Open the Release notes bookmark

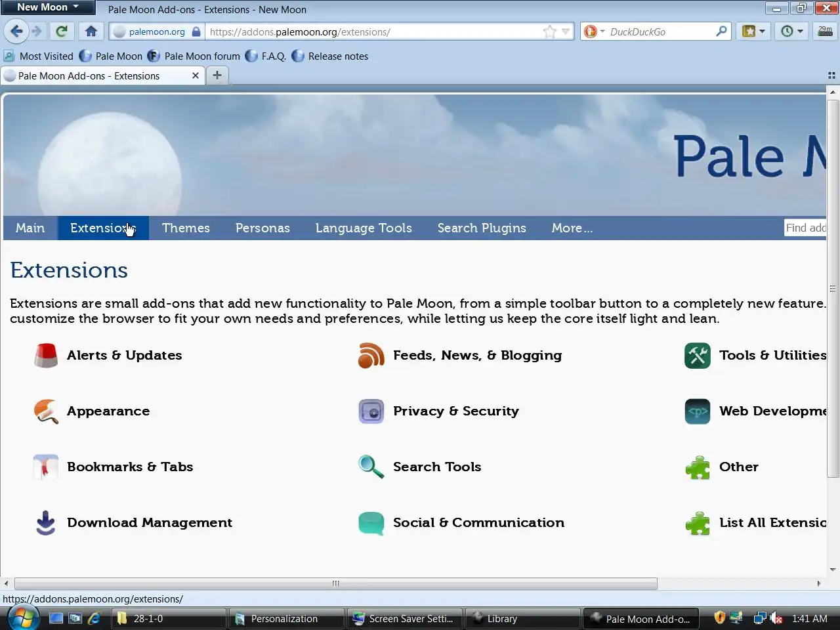click(330, 56)
